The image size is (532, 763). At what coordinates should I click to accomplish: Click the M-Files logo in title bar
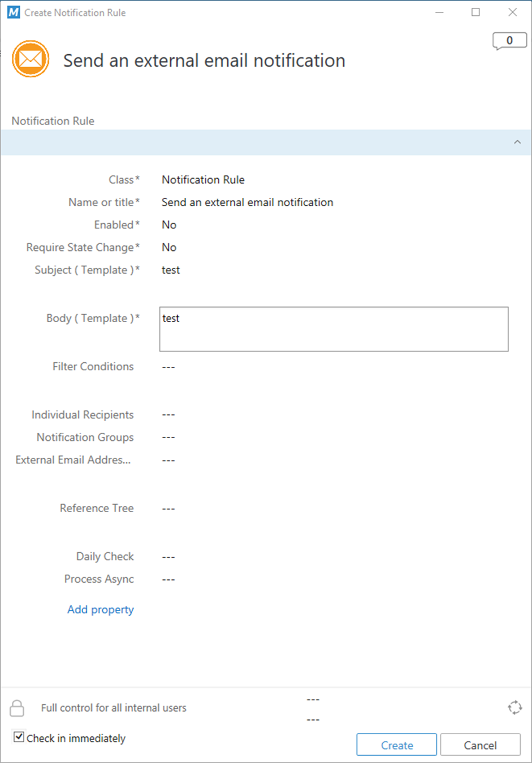14,12
